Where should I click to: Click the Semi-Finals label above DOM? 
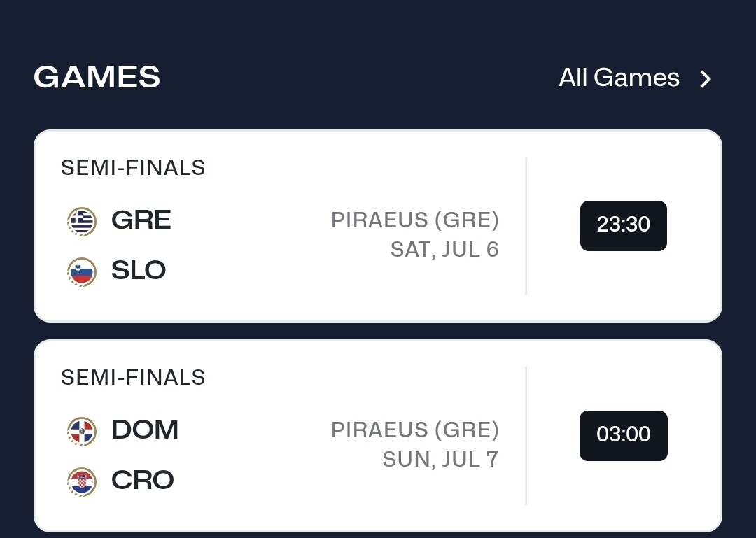(133, 378)
